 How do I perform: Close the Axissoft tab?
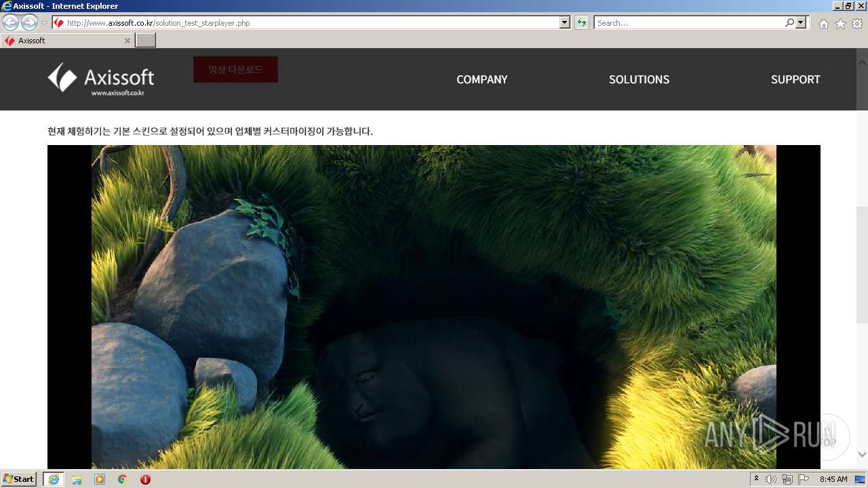(127, 41)
